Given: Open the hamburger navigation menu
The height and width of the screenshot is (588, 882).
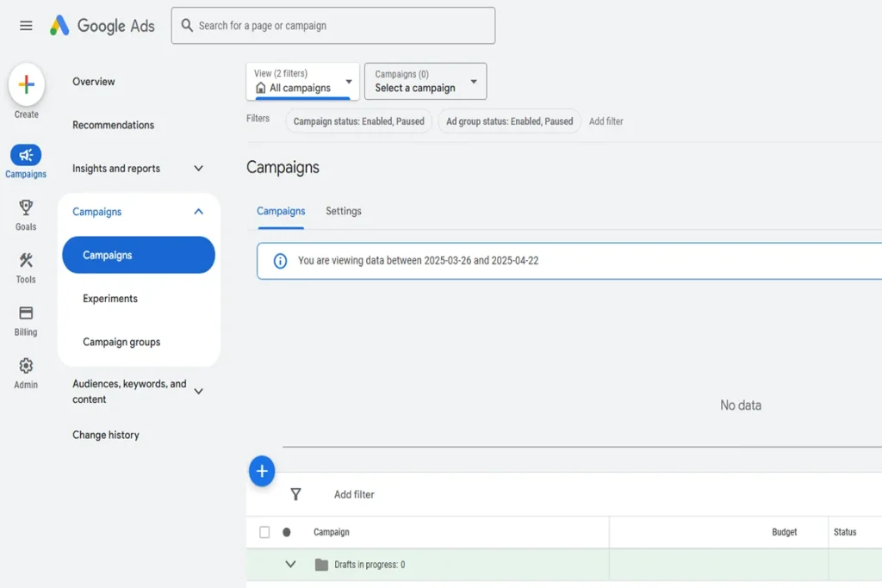Looking at the screenshot, I should (x=24, y=25).
